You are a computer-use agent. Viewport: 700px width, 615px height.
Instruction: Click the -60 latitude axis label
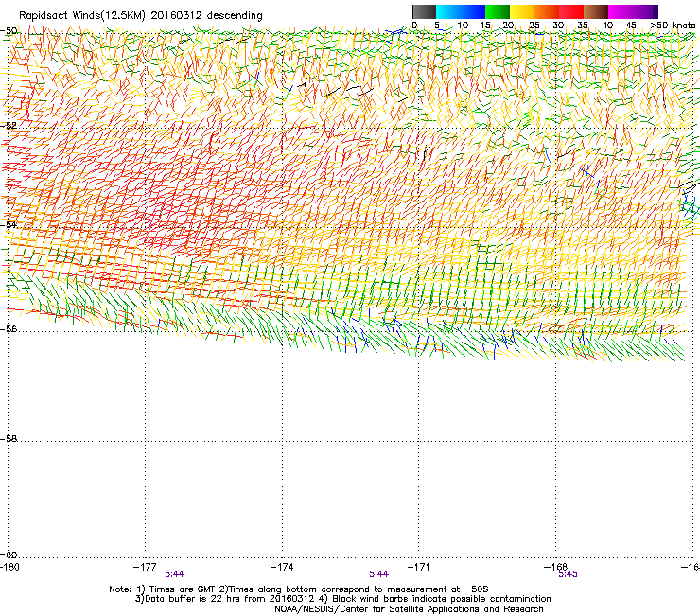9,554
